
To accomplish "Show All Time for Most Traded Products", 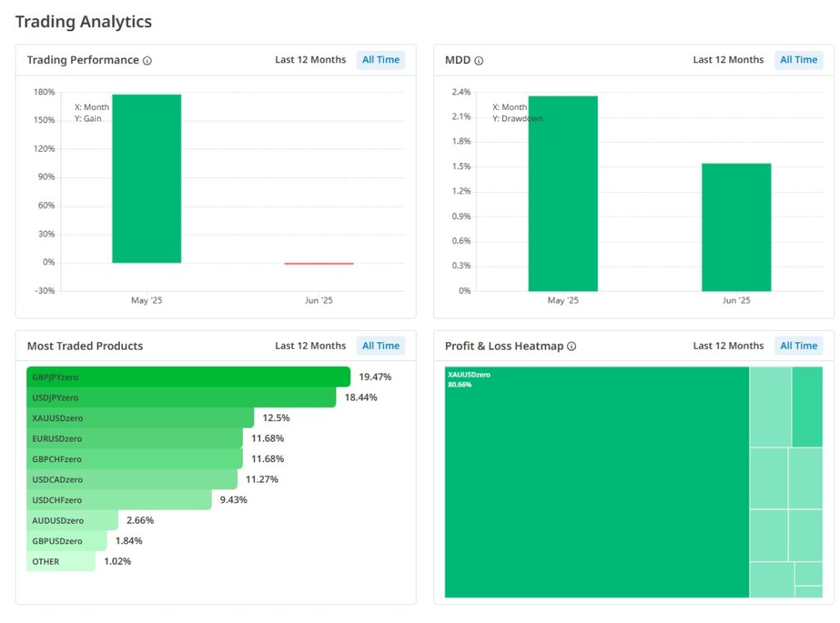I will (381, 346).
